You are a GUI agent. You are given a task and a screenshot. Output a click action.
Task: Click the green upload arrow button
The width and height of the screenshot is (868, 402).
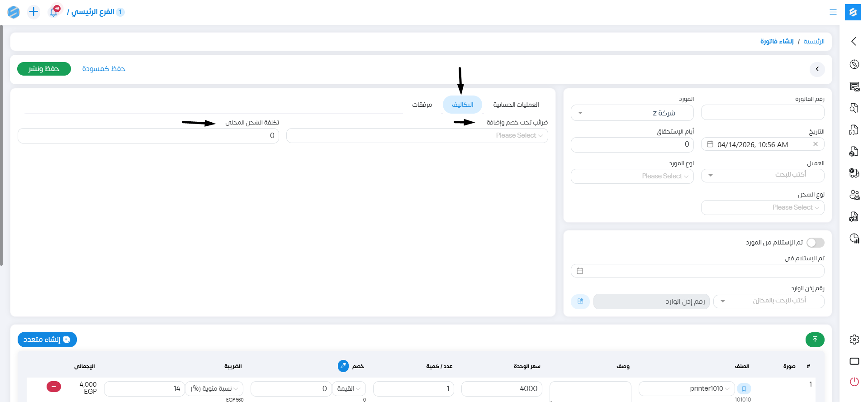815,340
